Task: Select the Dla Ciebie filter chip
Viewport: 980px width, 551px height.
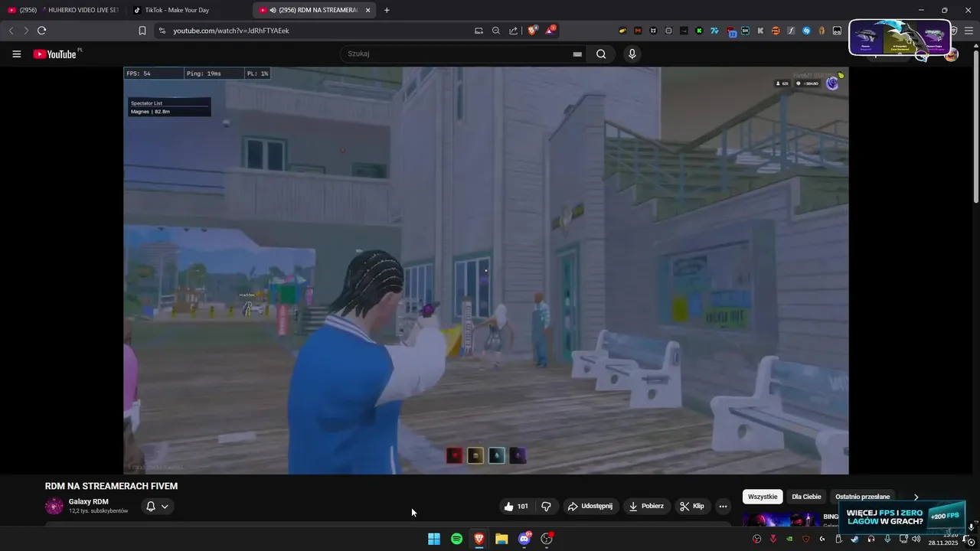Action: pos(806,497)
